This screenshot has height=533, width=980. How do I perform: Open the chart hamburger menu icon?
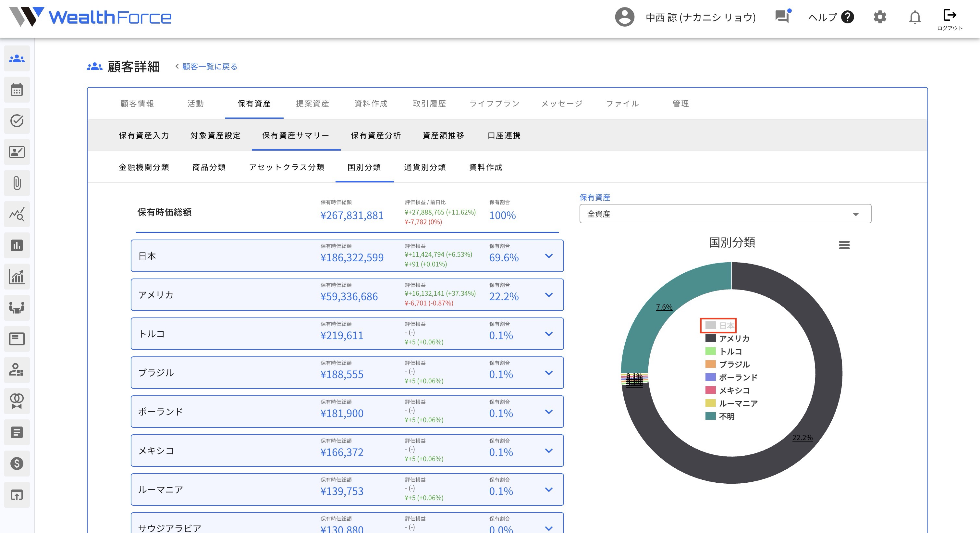pyautogui.click(x=844, y=245)
